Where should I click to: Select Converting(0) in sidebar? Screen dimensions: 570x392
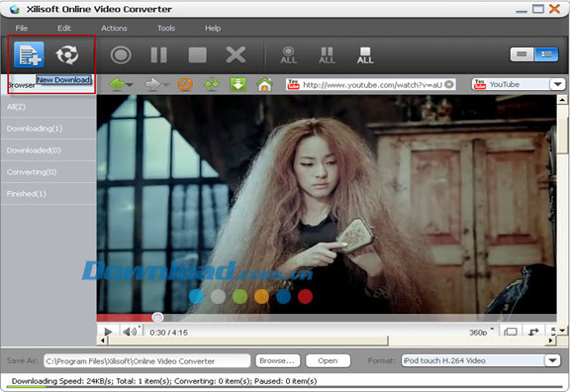(x=48, y=172)
